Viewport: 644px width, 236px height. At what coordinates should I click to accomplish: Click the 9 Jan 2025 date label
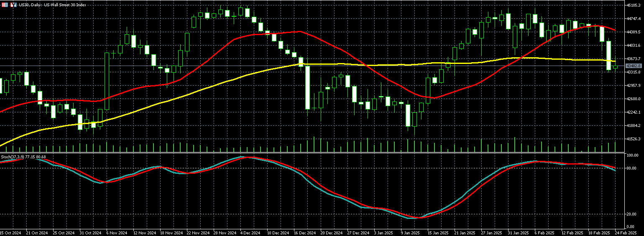[411, 232]
